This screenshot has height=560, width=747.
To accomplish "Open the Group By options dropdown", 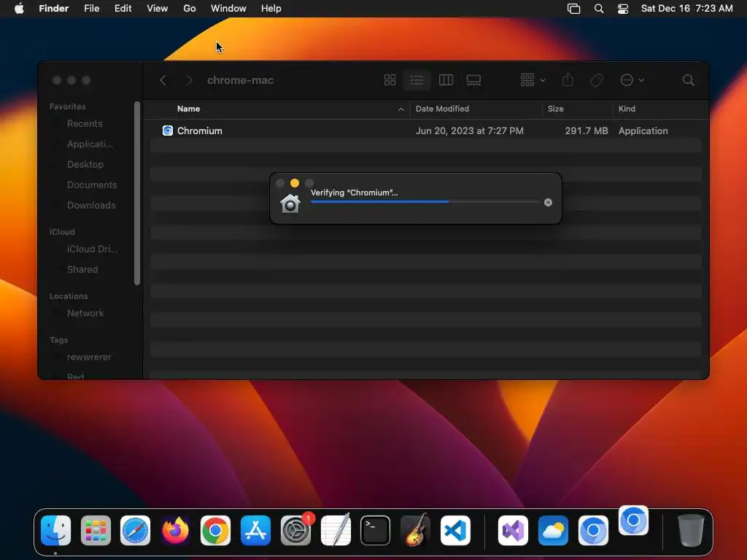I will click(x=533, y=80).
